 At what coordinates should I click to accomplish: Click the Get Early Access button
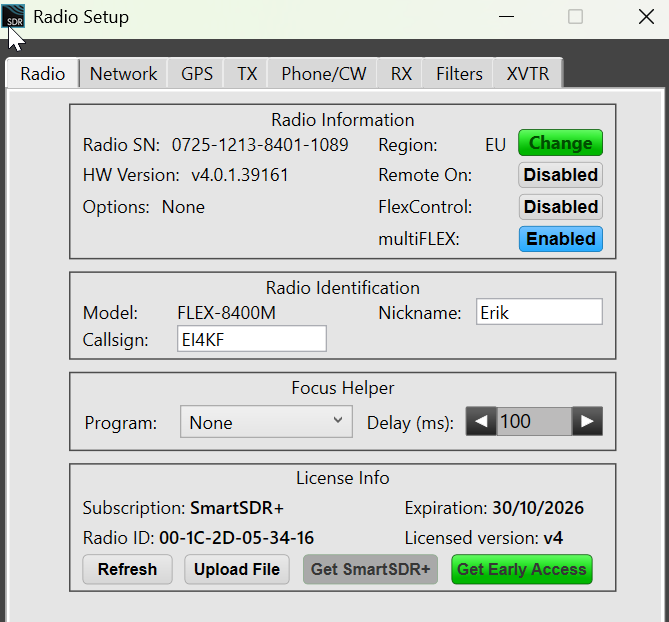pos(522,570)
